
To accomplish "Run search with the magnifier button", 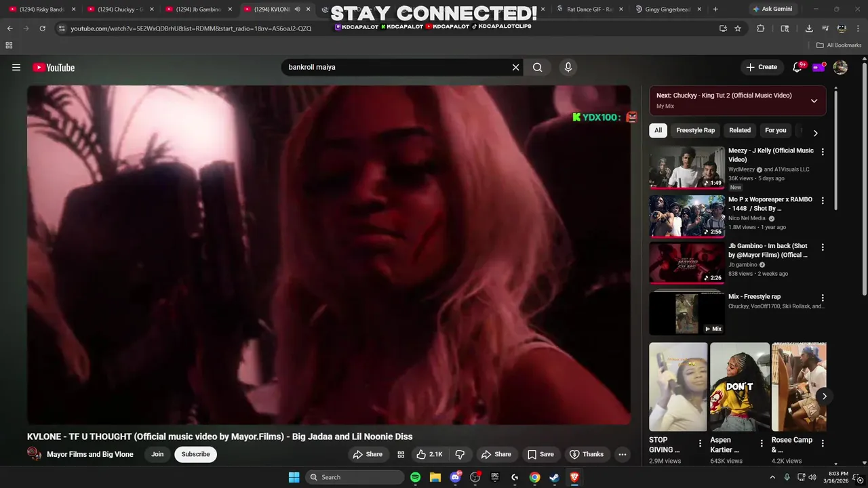I will pyautogui.click(x=537, y=67).
